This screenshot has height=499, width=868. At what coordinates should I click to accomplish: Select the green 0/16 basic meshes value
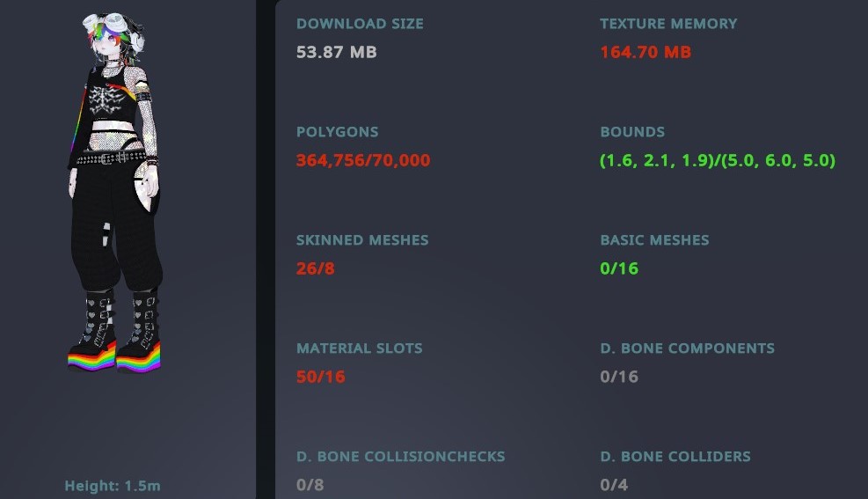(x=619, y=268)
